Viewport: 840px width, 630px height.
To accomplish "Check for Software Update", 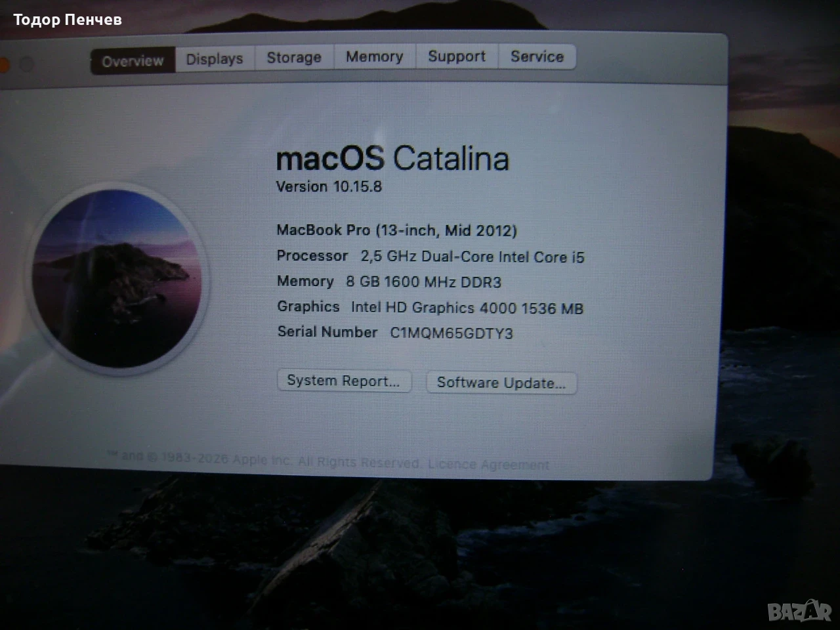I will (501, 383).
